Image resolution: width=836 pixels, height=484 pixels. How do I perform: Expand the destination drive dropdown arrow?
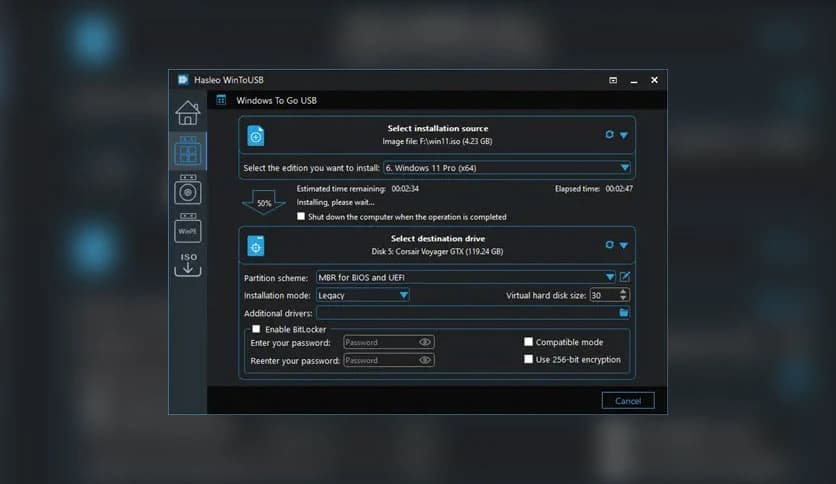(624, 246)
